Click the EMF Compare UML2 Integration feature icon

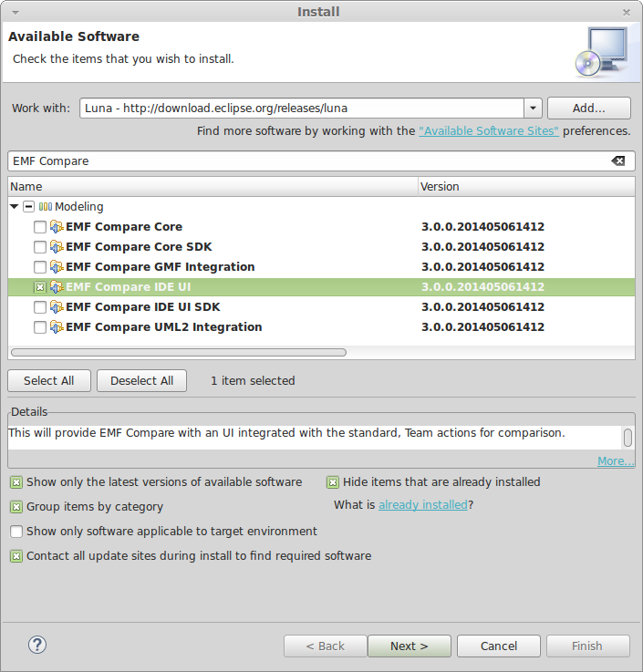click(57, 327)
